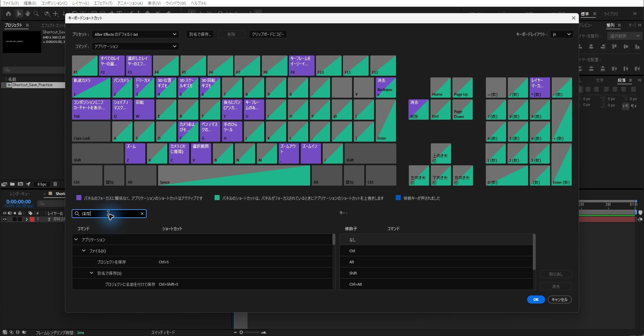Click align top edges icon in Align panel
644x336 pixels.
[614, 47]
